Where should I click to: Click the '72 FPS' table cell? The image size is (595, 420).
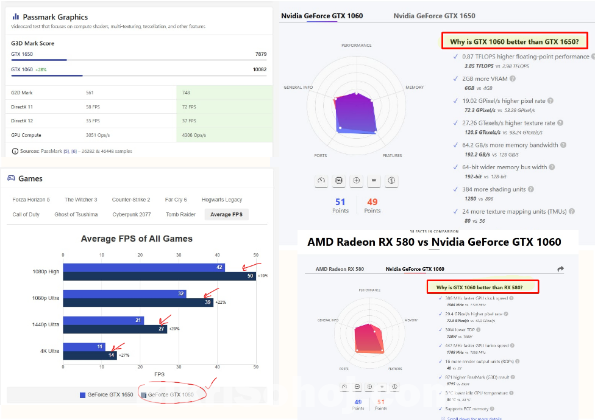click(189, 107)
